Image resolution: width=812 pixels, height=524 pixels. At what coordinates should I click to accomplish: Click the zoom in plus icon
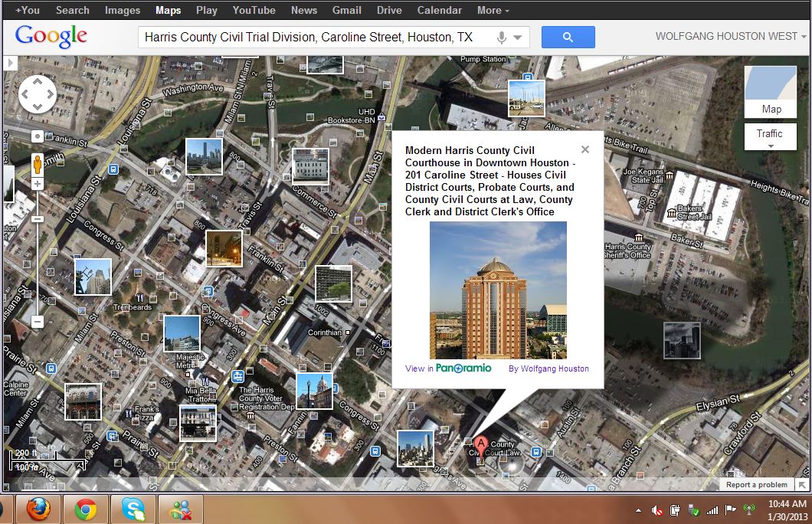click(x=36, y=183)
